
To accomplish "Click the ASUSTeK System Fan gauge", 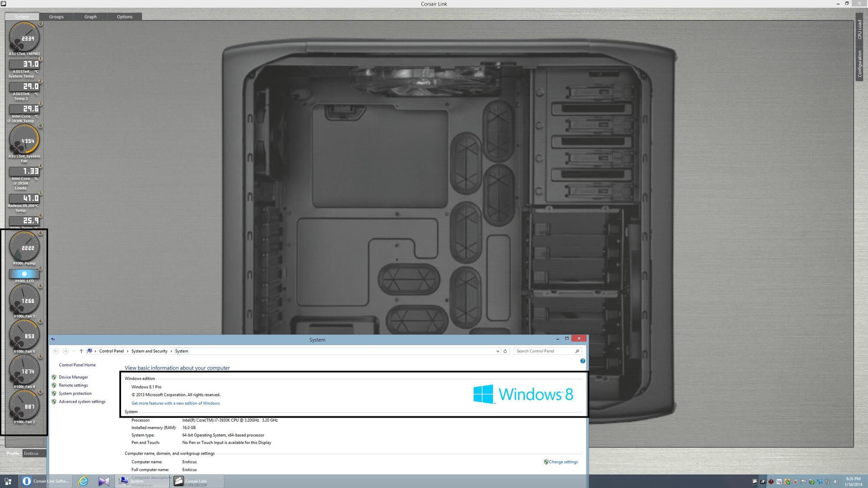I will (x=24, y=140).
